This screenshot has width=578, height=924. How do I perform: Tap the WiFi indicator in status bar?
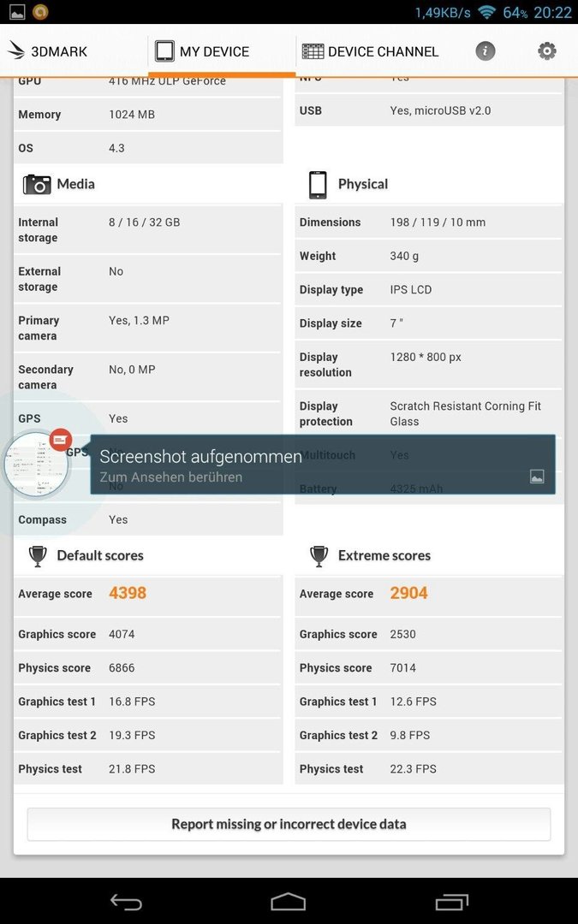486,12
